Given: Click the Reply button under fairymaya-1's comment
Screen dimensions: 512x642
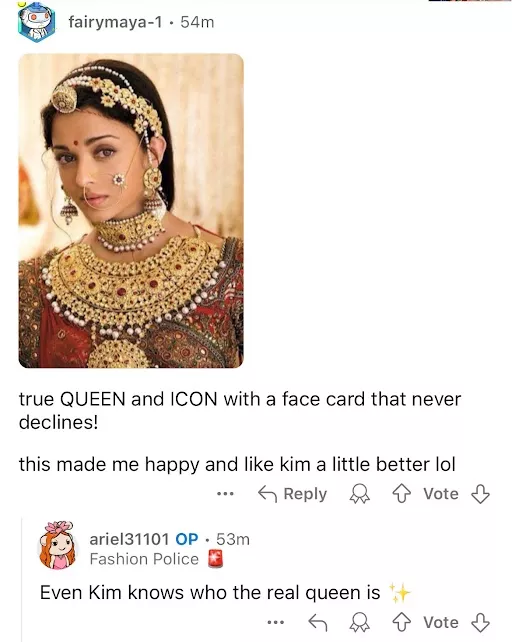Looking at the screenshot, I should pos(292,494).
